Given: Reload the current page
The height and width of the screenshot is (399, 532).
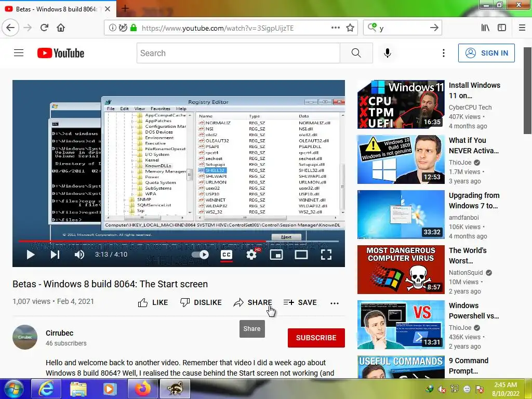Looking at the screenshot, I should (x=44, y=28).
